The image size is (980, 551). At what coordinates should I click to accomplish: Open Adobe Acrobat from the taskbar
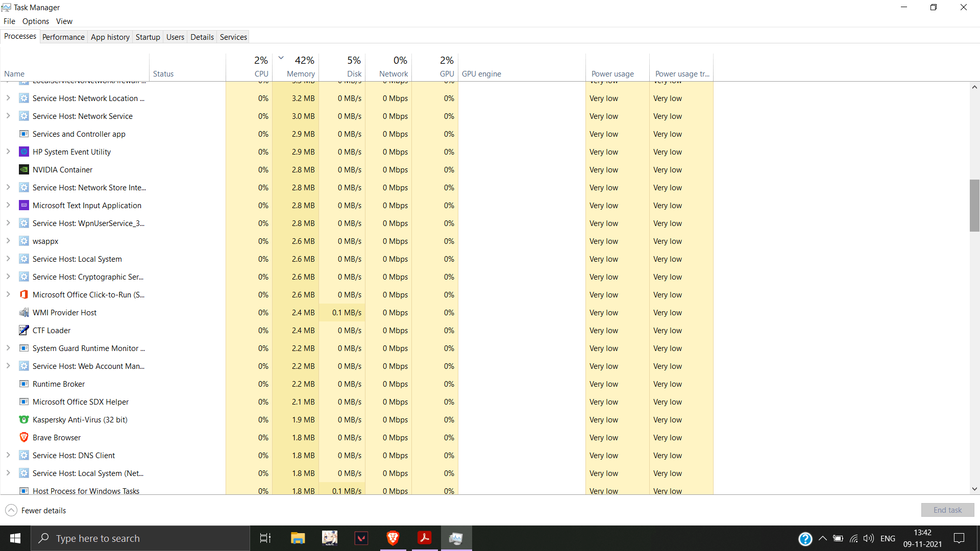(424, 538)
